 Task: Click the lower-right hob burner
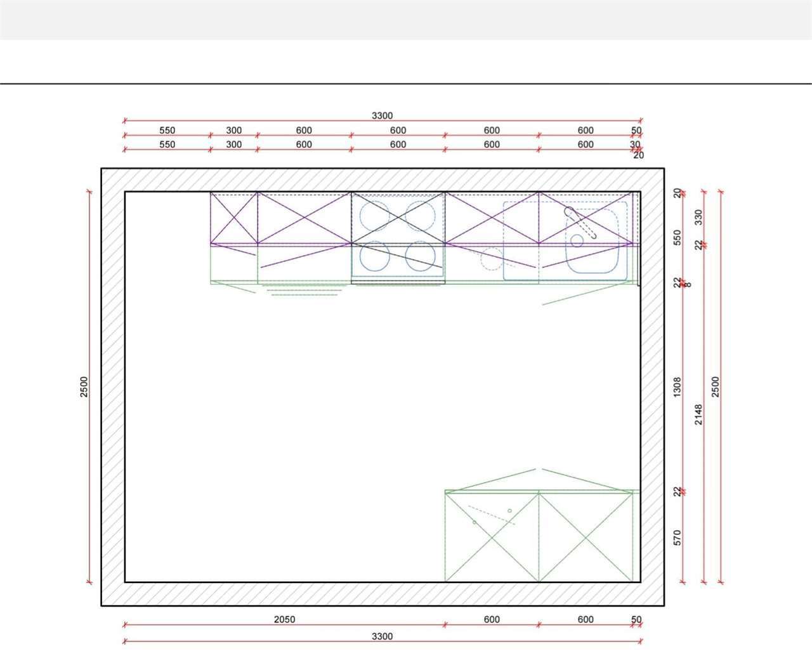420,256
